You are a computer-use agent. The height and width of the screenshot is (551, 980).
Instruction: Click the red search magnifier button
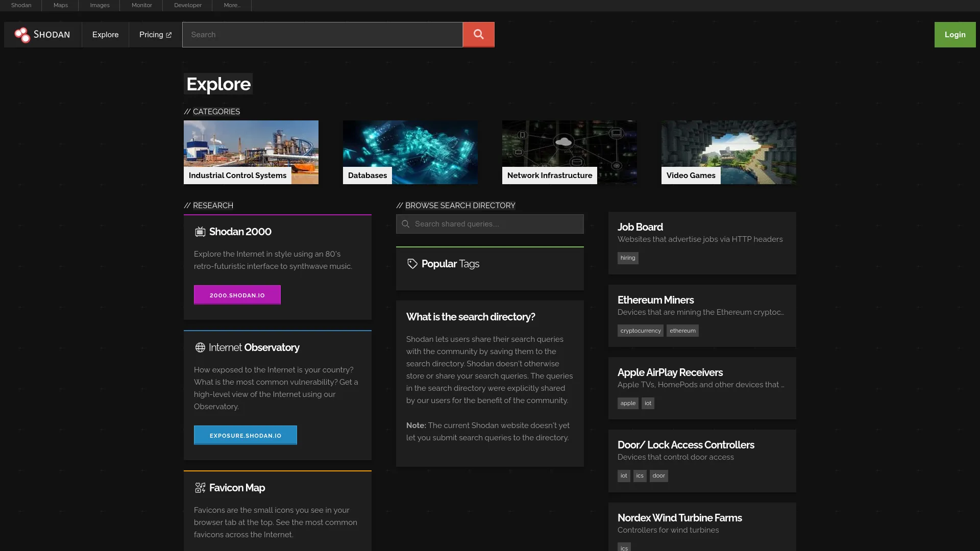(478, 35)
